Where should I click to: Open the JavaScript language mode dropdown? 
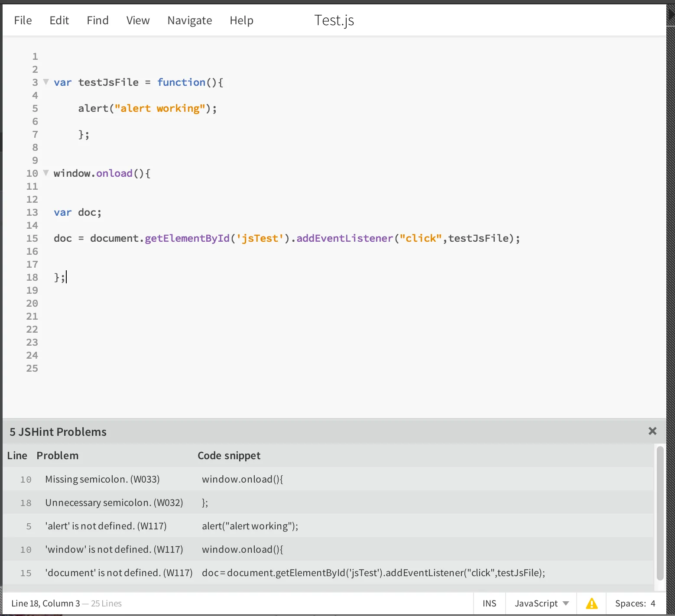[541, 603]
